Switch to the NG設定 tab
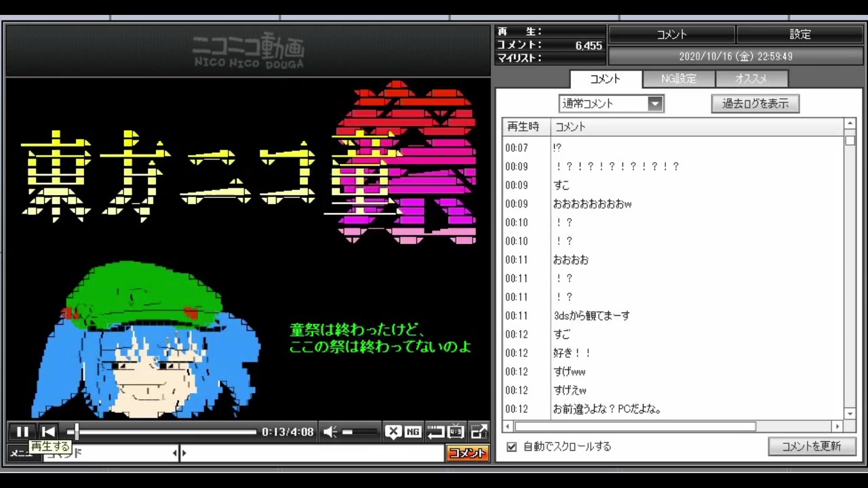The width and height of the screenshot is (868, 488). (x=679, y=79)
